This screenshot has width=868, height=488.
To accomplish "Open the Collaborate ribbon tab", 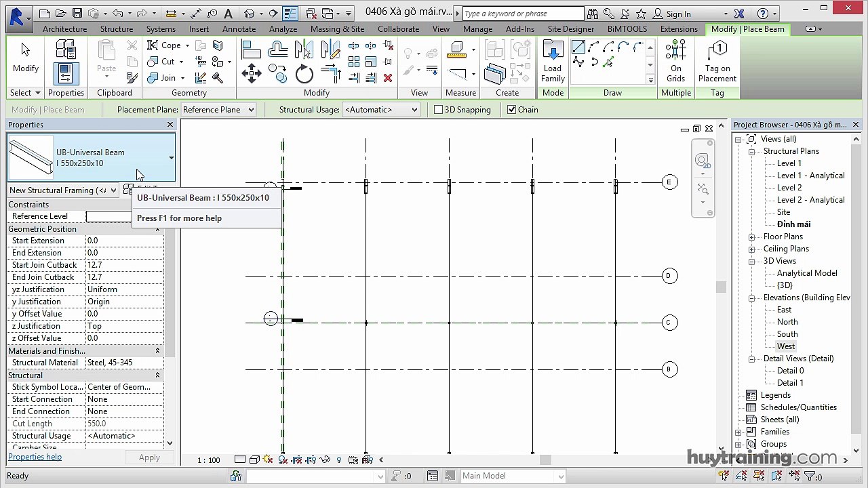I will (x=398, y=29).
